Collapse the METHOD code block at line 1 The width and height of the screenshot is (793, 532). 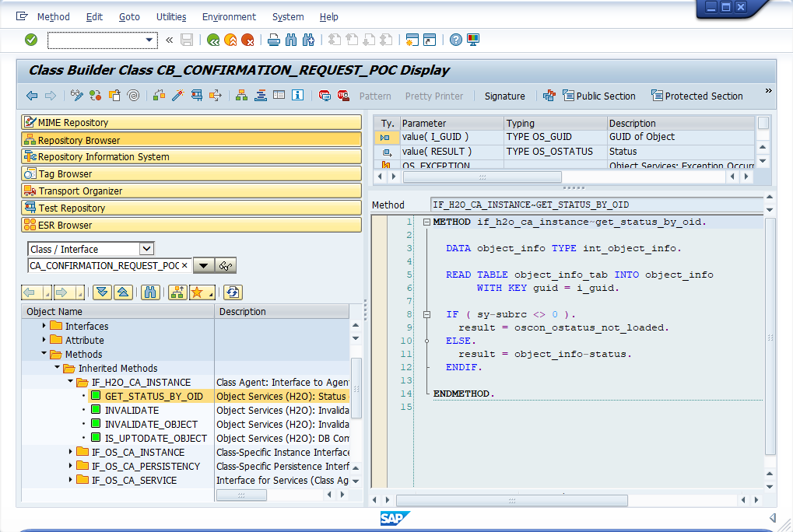click(426, 222)
